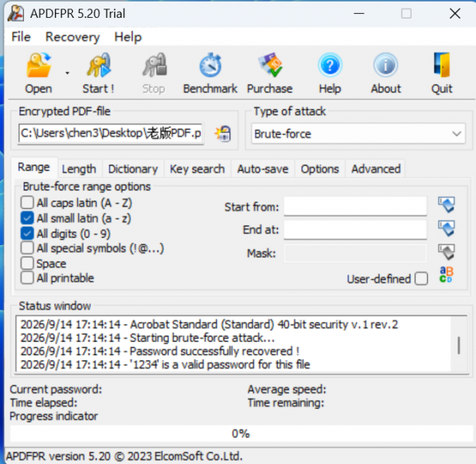Open the About info icon
The width and height of the screenshot is (476, 464).
point(385,65)
